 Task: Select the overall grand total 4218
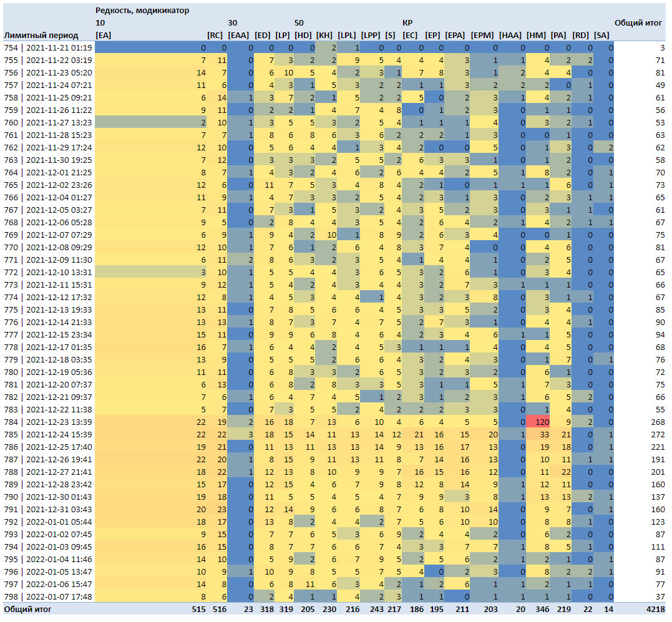[656, 609]
